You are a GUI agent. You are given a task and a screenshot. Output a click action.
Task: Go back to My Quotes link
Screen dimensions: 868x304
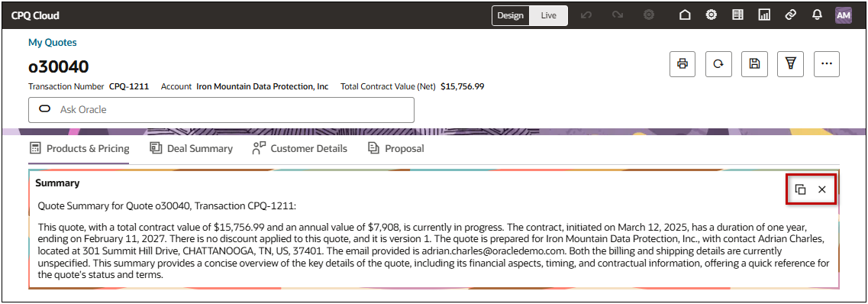point(53,42)
